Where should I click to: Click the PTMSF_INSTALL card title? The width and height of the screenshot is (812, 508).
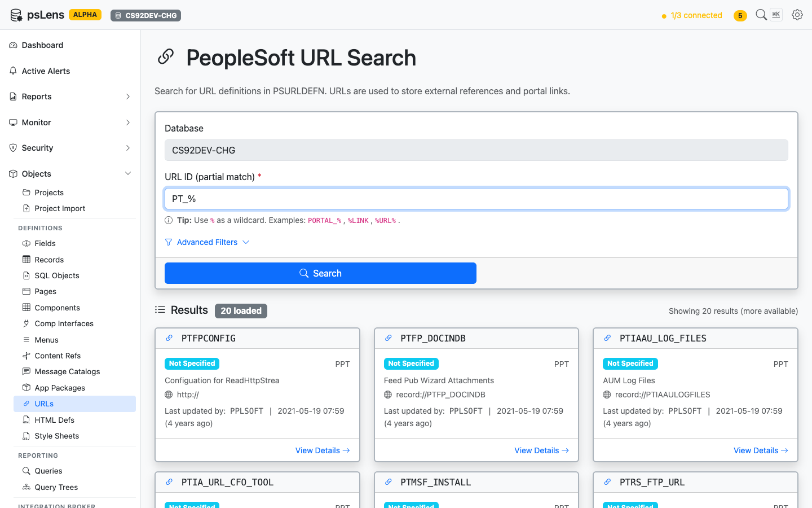(x=436, y=483)
